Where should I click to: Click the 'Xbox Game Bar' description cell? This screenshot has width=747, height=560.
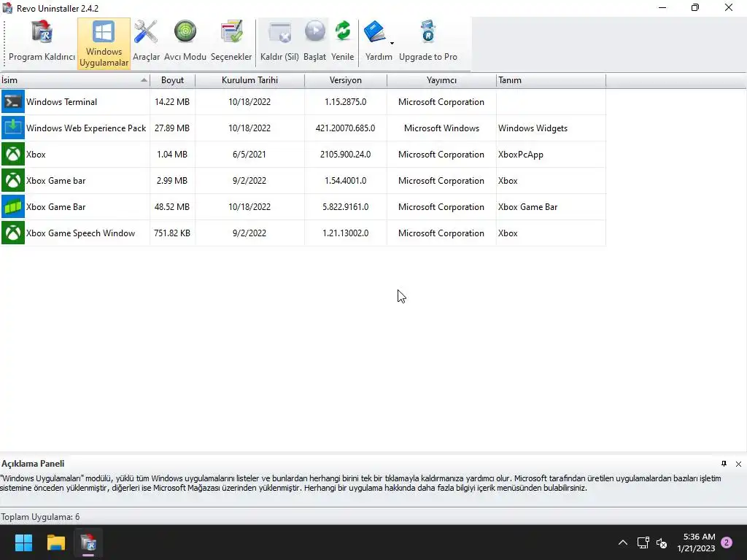point(551,206)
